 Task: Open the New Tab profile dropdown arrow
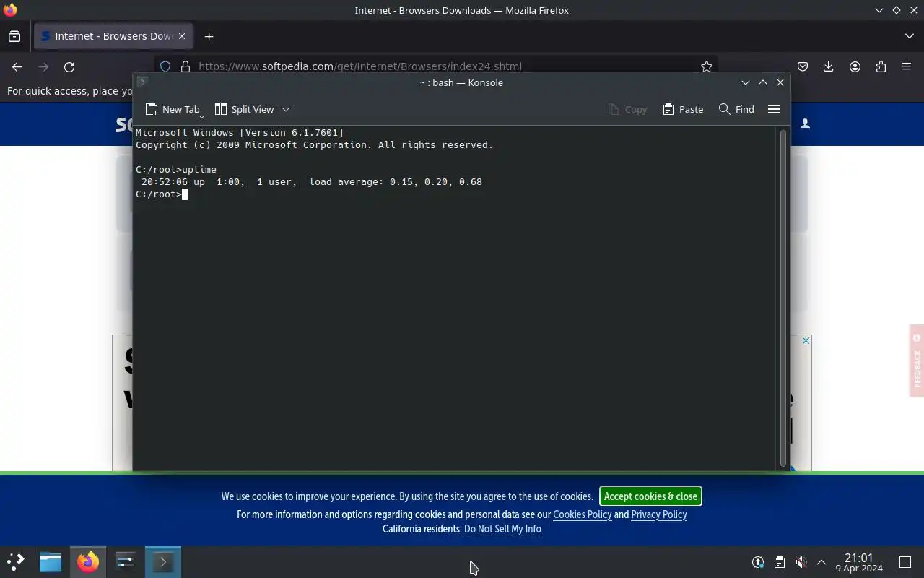[x=201, y=116]
